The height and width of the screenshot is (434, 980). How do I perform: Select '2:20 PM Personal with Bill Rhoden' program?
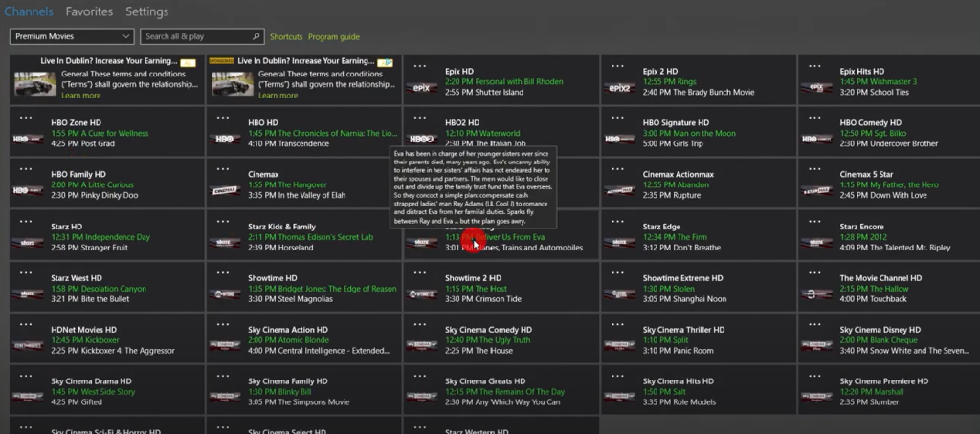pyautogui.click(x=503, y=82)
